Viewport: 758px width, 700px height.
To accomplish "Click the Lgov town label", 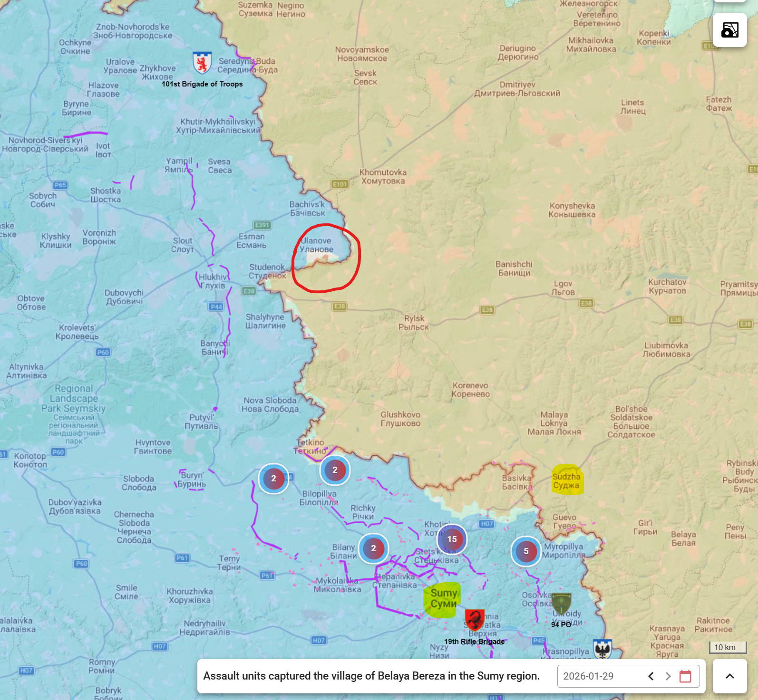I will 564,288.
